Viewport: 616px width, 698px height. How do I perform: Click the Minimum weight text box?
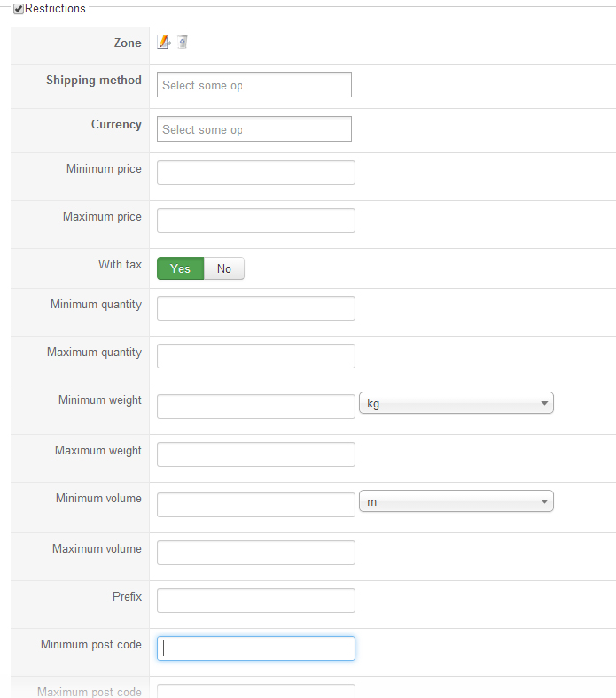coord(255,407)
